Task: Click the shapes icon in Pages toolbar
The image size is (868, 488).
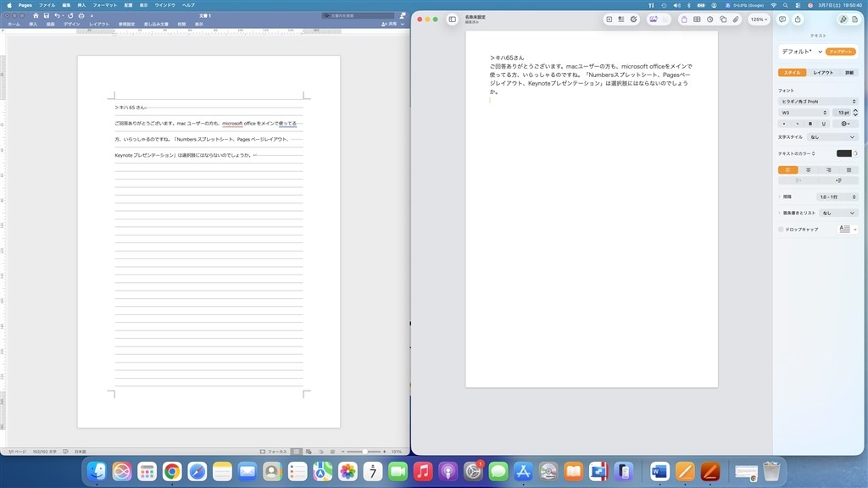Action: click(x=723, y=19)
